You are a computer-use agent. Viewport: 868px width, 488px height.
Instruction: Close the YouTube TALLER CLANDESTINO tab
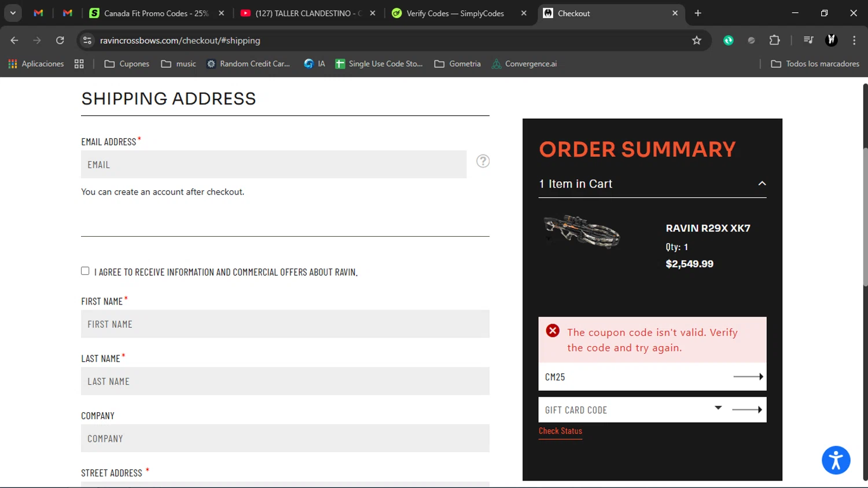click(373, 13)
